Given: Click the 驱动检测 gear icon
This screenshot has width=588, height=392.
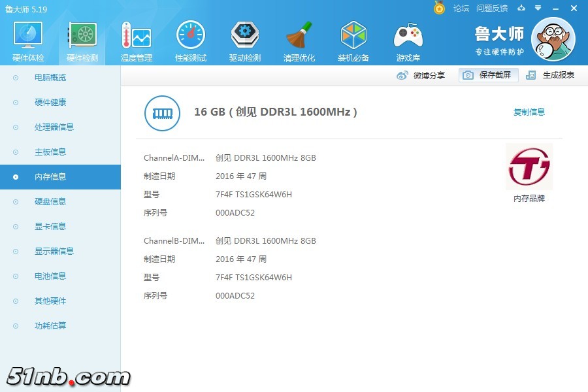Looking at the screenshot, I should click(245, 35).
